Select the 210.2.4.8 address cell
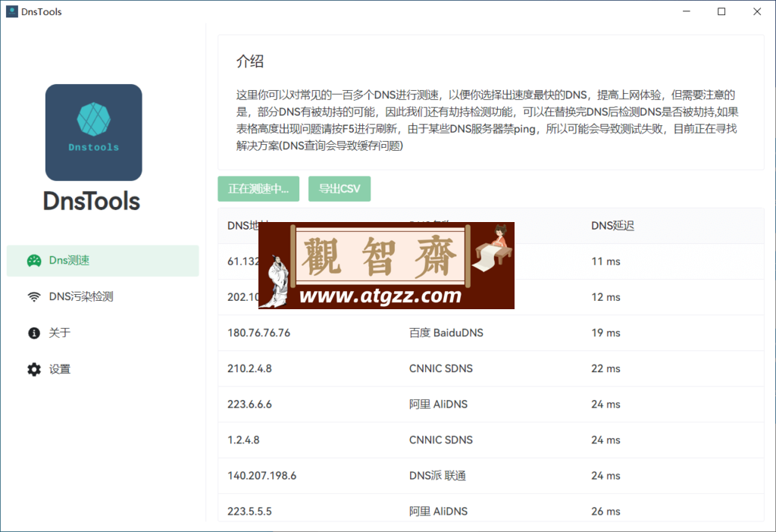This screenshot has width=776, height=532. 249,369
